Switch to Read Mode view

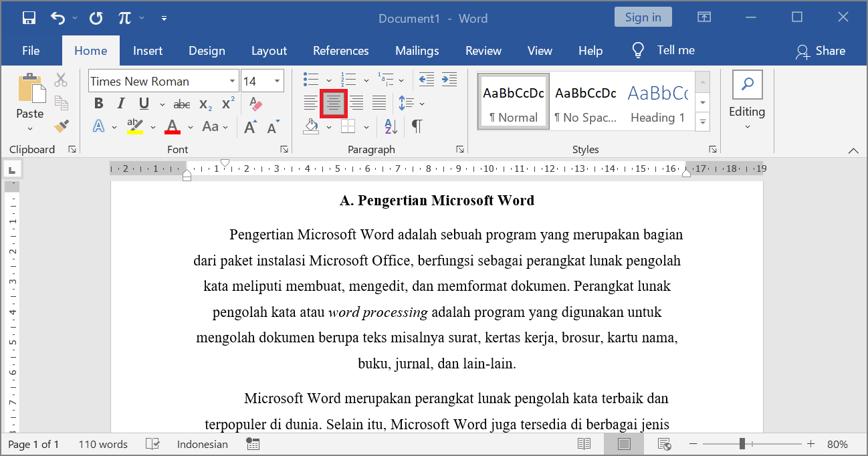coord(584,444)
